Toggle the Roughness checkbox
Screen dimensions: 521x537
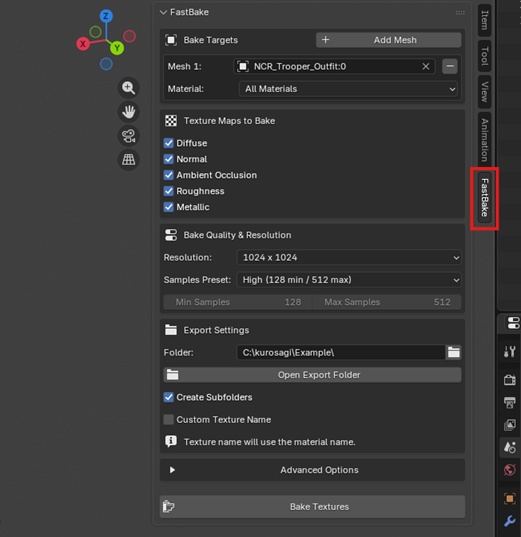pos(169,191)
